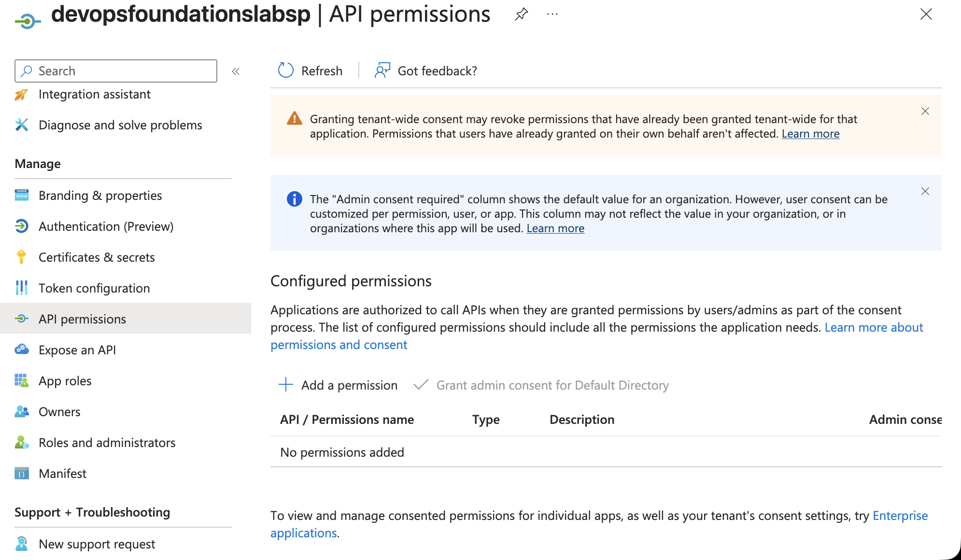Open Learn more in the warning banner

[x=810, y=134]
